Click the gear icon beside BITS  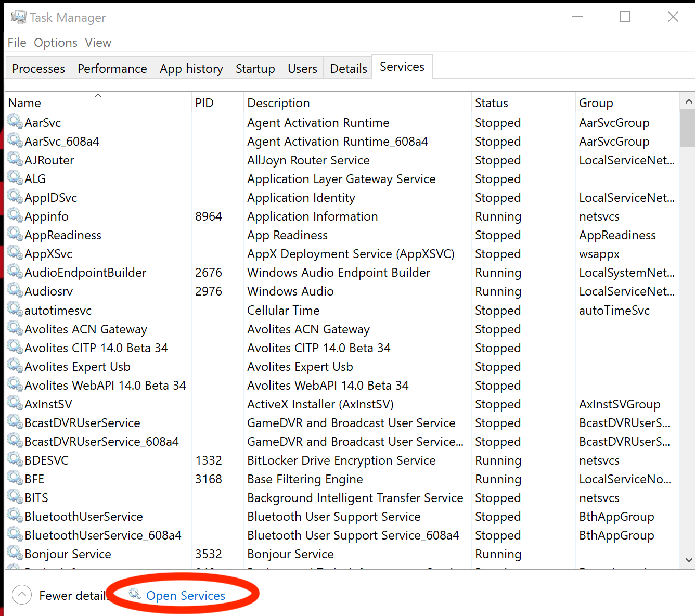tap(15, 497)
